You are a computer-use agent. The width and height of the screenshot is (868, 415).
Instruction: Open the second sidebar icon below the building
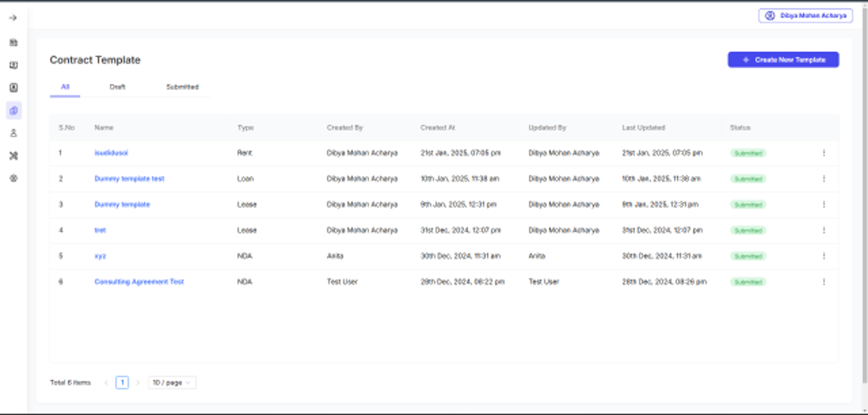[14, 65]
